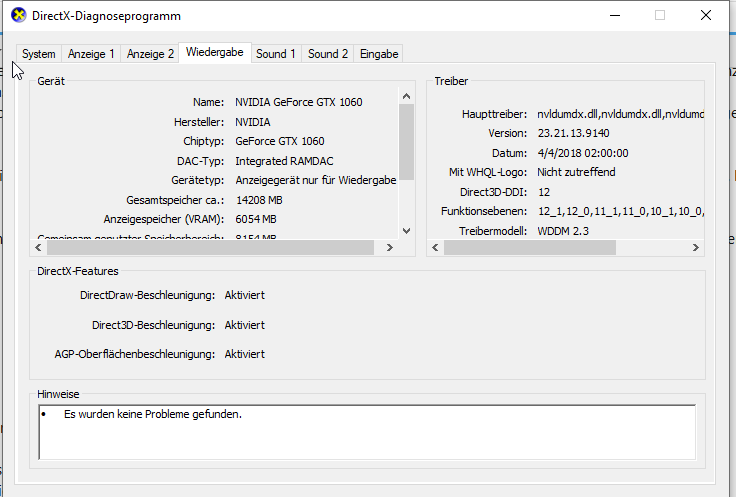The image size is (736, 497).
Task: Click the Hersteller value NVIDIA
Action: tap(253, 122)
